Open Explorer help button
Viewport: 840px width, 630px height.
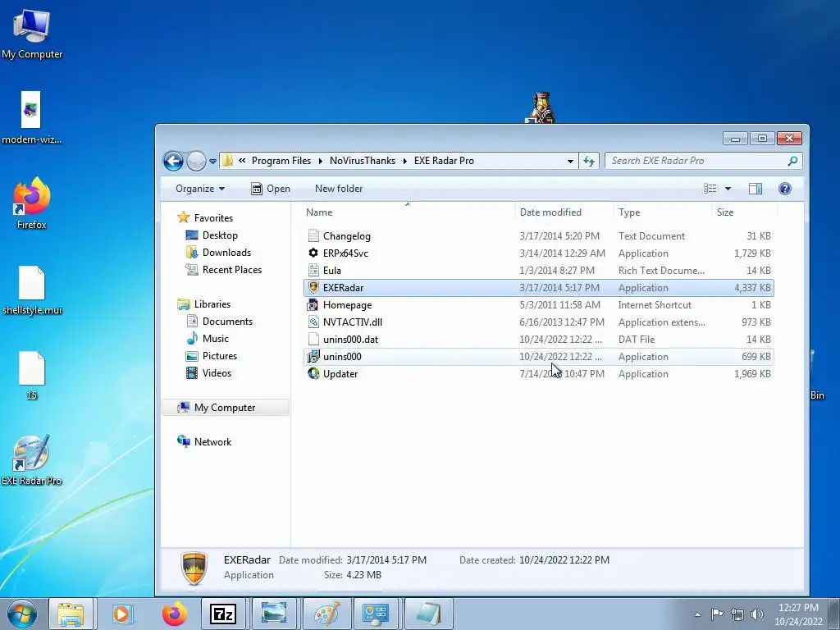coord(785,189)
